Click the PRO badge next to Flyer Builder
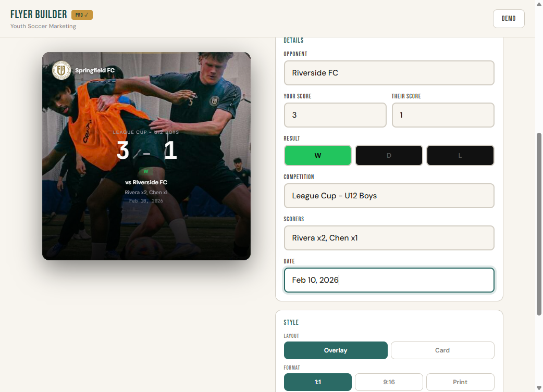The height and width of the screenshot is (392, 543). [82, 15]
